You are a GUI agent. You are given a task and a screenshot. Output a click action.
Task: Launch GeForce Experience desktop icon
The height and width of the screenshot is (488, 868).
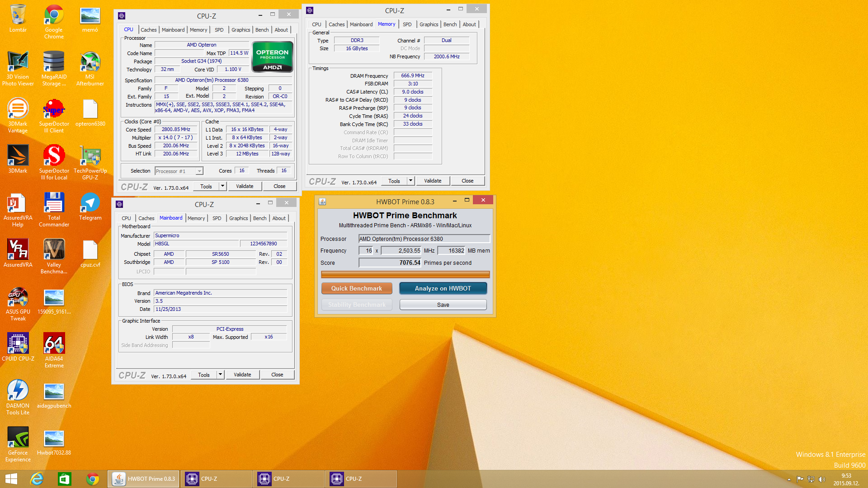click(x=18, y=445)
